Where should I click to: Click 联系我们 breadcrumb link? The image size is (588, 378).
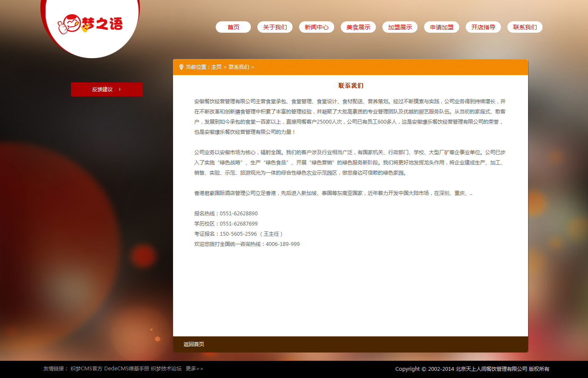pos(239,67)
